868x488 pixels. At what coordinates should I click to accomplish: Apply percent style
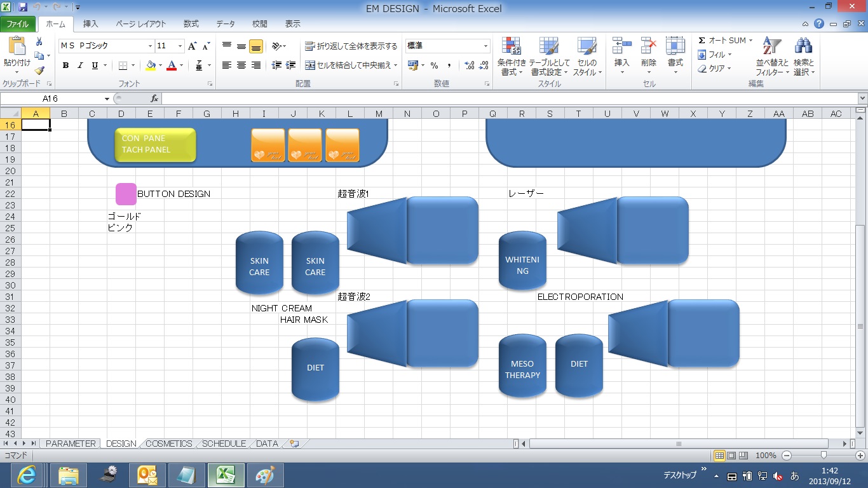click(x=434, y=65)
